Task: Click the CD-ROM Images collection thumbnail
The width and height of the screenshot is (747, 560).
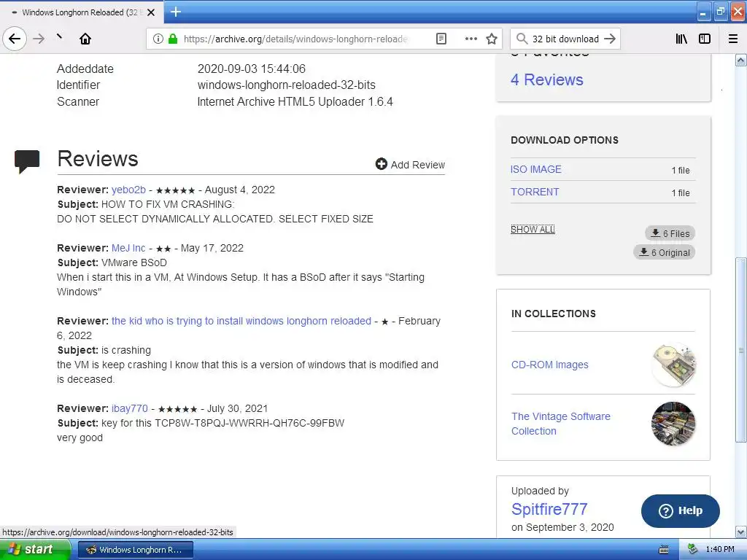Action: click(673, 365)
